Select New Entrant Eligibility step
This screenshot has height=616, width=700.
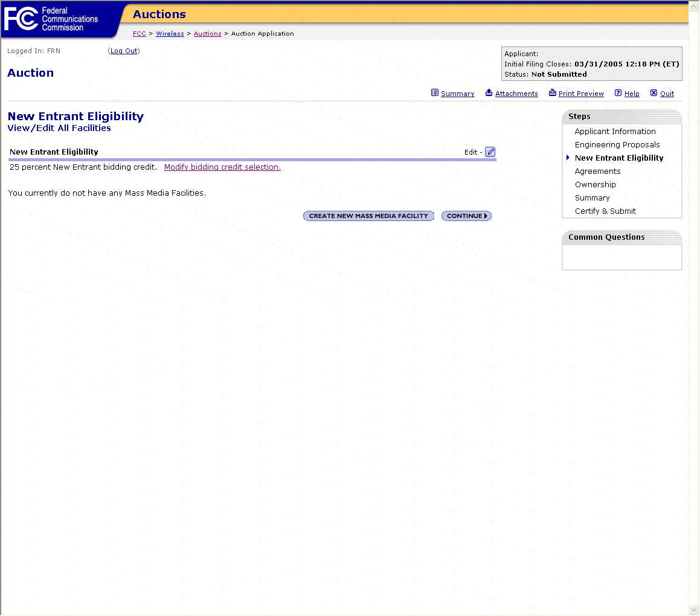618,158
